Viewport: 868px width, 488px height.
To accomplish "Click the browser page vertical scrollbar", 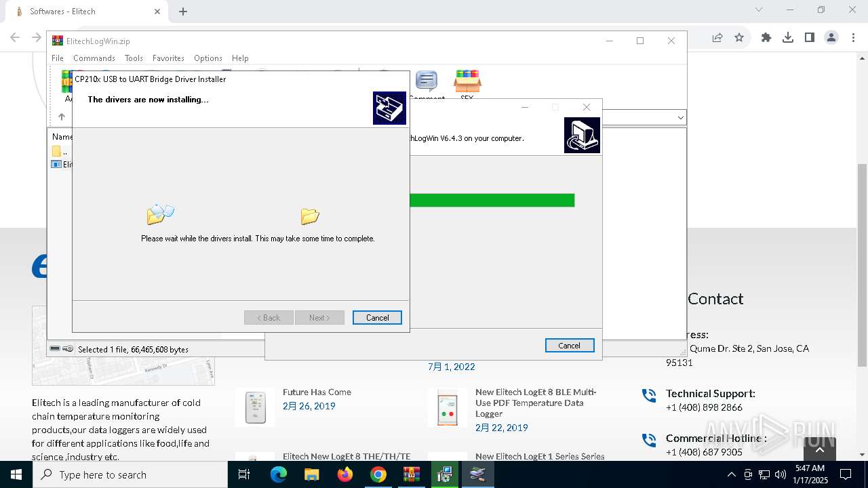I will pos(862,265).
